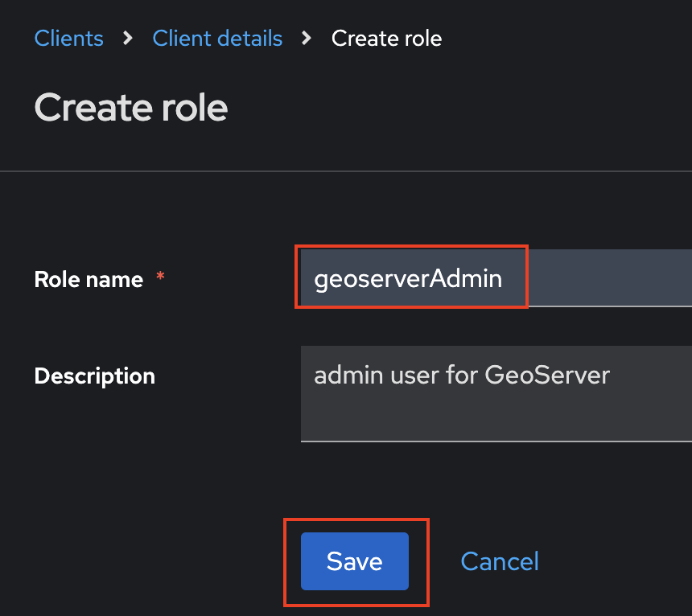Click the Description field label
Image resolution: width=692 pixels, height=616 pixels.
click(94, 376)
